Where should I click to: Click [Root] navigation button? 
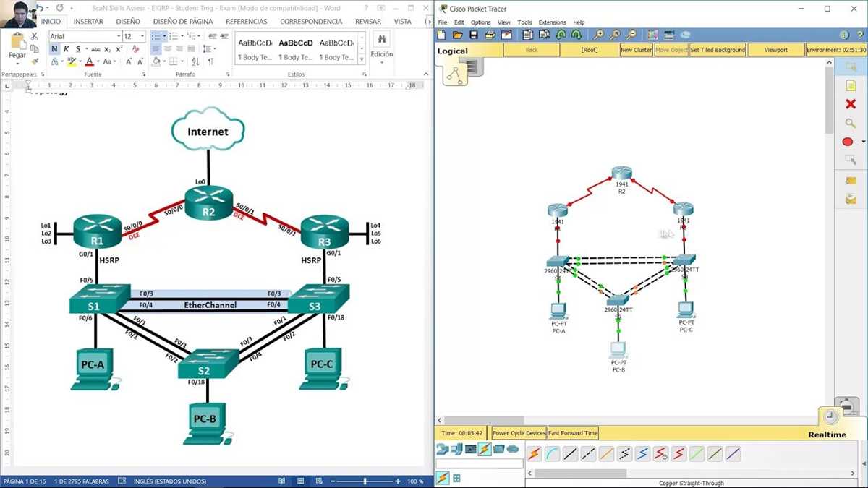pos(590,50)
